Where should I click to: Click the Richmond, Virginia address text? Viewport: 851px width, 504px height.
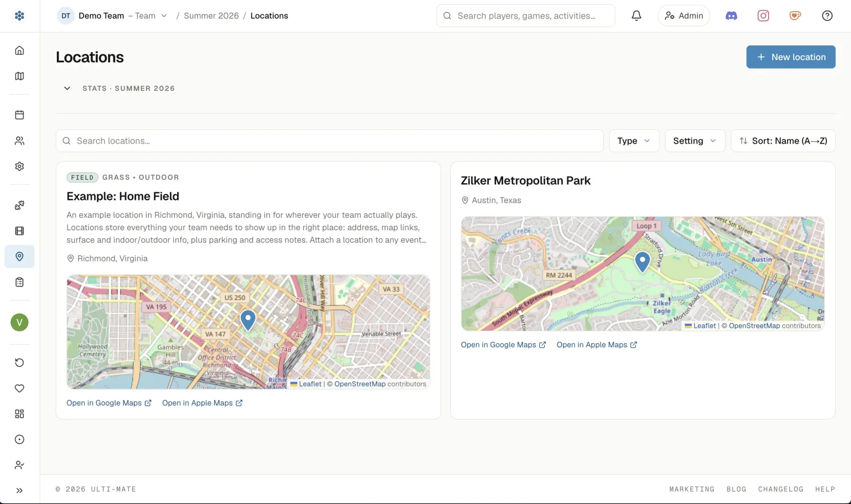pos(112,258)
